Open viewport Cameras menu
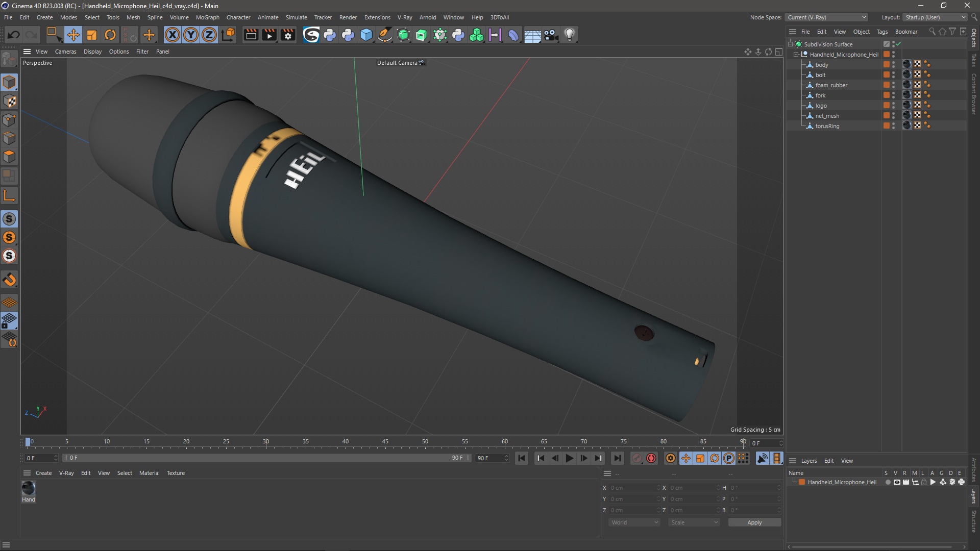 pos(65,52)
